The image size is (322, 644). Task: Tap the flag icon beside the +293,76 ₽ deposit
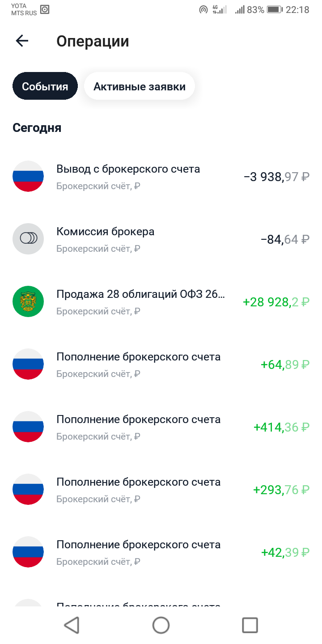[x=28, y=489]
